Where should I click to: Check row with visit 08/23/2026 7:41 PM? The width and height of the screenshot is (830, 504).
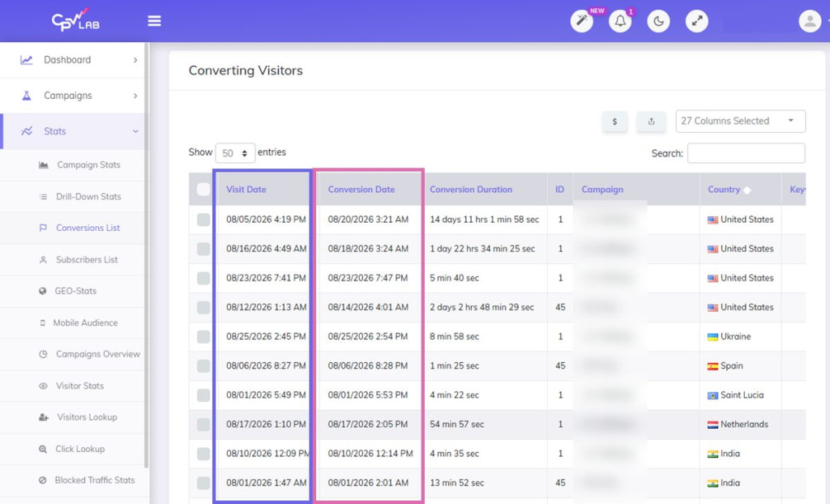(x=203, y=278)
